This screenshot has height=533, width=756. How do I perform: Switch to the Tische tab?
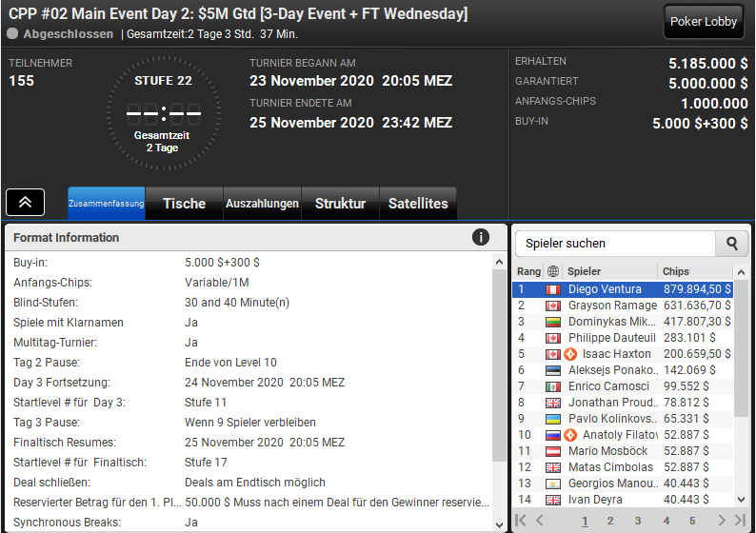(x=184, y=204)
